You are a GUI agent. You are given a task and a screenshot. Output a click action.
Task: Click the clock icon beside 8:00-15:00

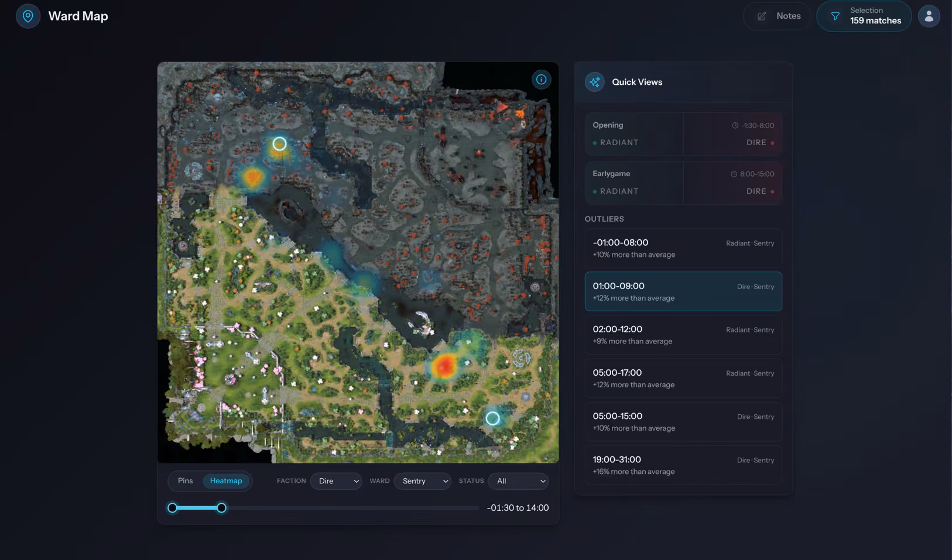[x=734, y=174]
